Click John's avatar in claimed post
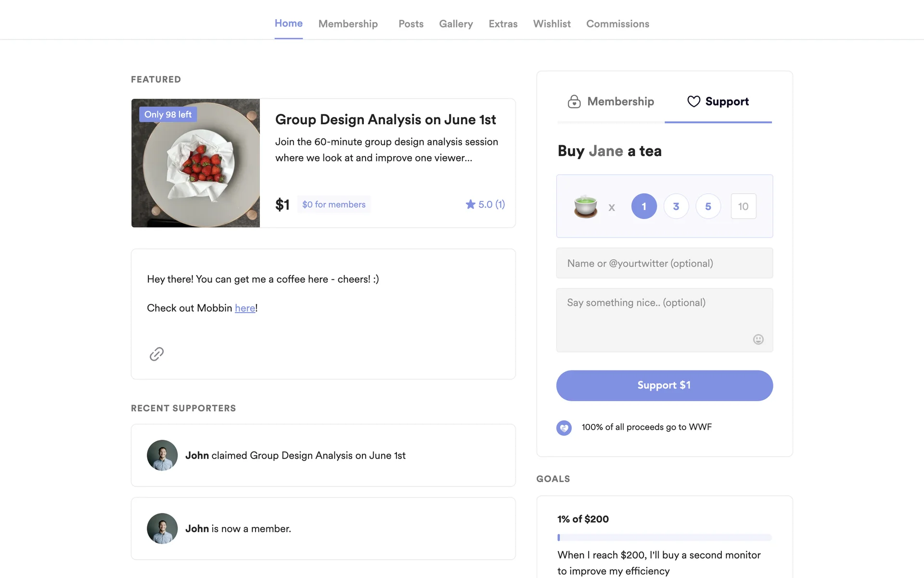The height and width of the screenshot is (578, 924). tap(162, 455)
